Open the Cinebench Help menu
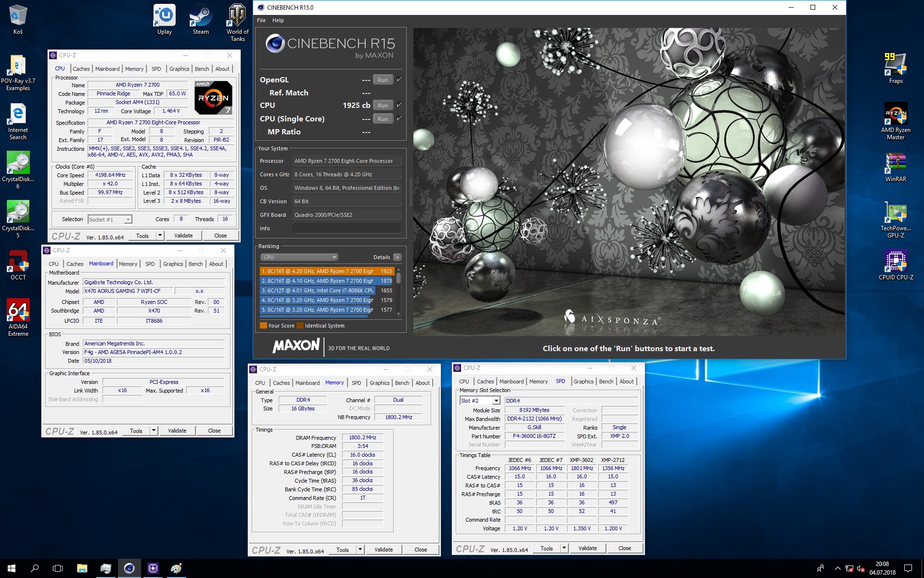The height and width of the screenshot is (578, 924). 278,20
